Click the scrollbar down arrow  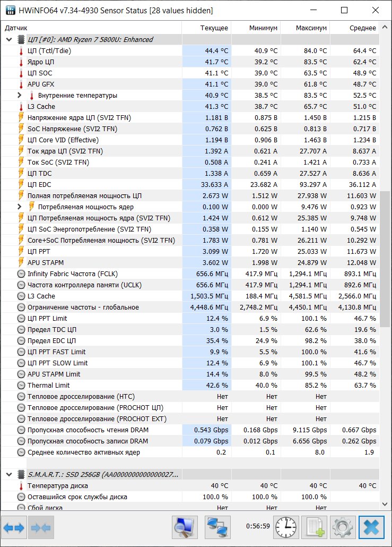pos(385,504)
